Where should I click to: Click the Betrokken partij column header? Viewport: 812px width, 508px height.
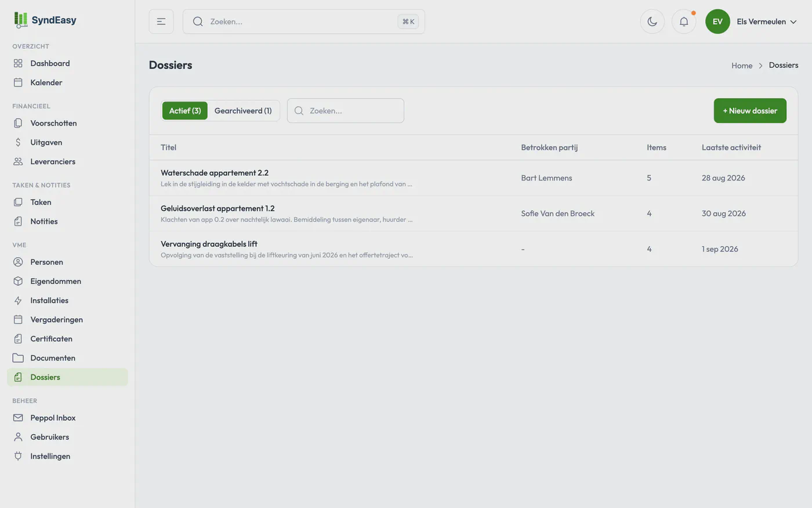[549, 147]
